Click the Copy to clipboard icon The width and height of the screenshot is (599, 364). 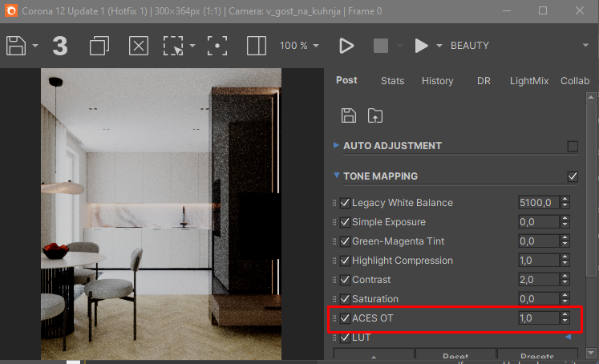point(99,46)
